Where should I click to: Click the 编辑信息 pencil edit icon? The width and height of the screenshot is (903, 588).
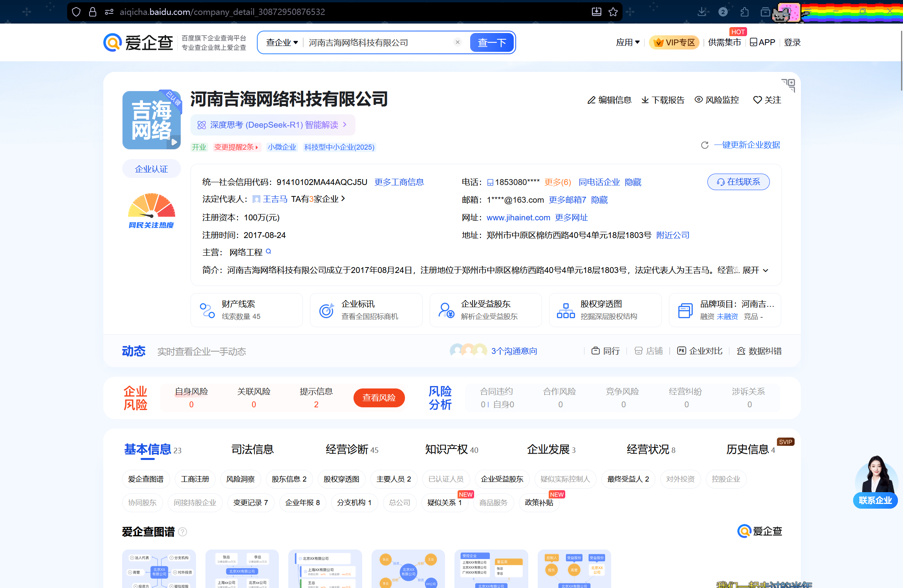pos(592,100)
